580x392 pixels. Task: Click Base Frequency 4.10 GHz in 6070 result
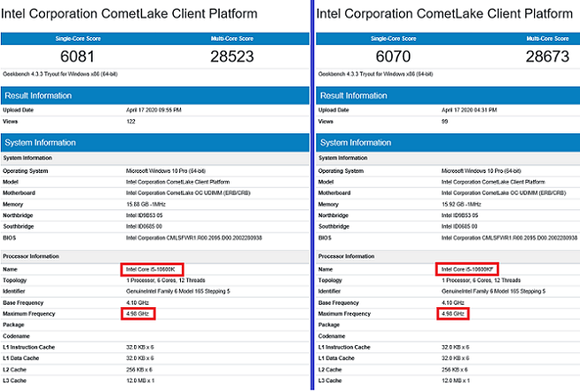point(453,303)
